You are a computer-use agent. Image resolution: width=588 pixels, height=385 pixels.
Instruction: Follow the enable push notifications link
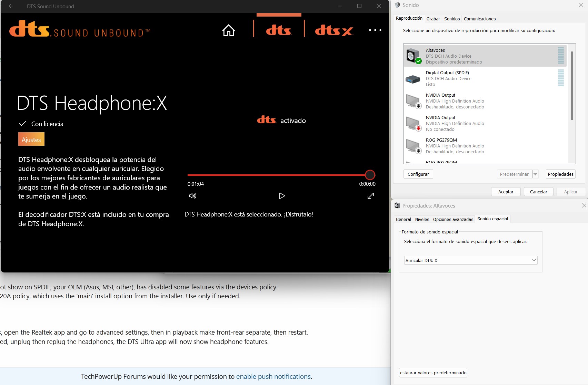pos(273,376)
